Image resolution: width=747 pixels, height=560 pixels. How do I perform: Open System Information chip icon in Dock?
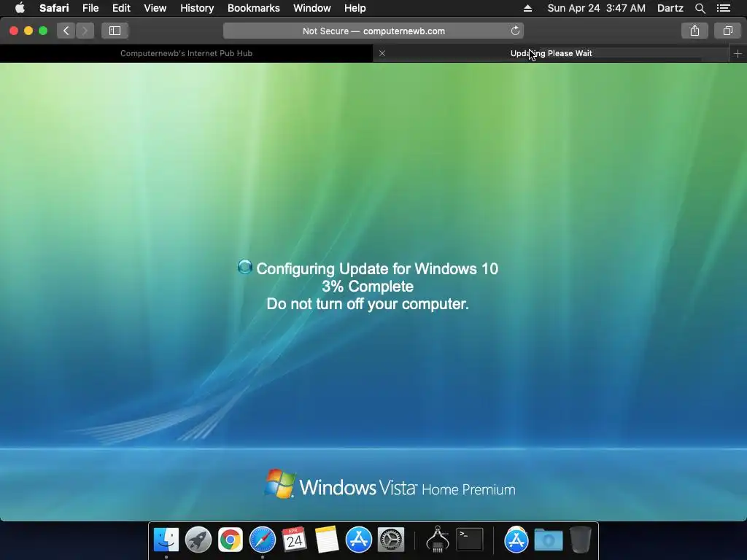tap(438, 539)
